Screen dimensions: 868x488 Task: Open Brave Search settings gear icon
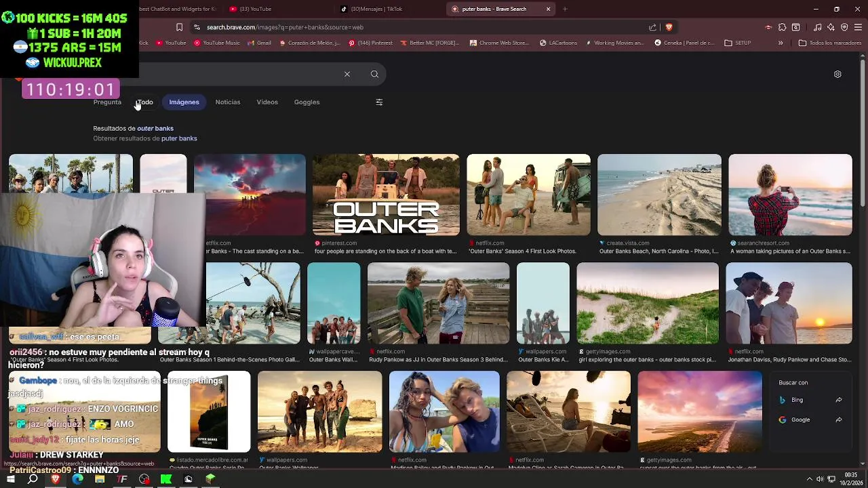point(837,75)
